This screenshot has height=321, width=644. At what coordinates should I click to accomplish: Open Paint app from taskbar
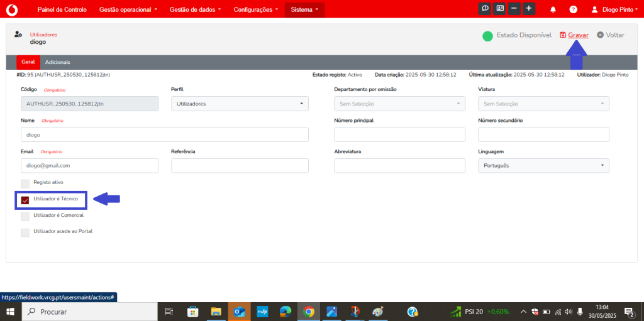(x=377, y=312)
